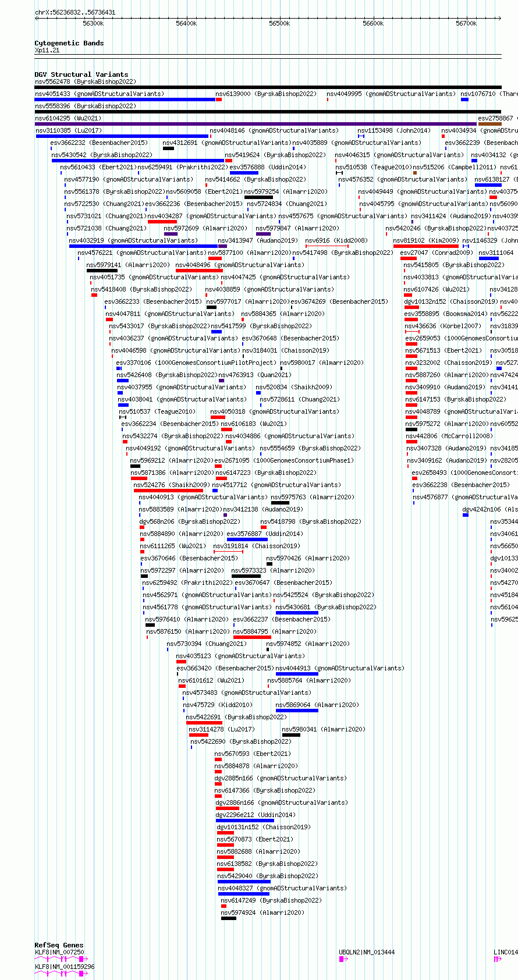The width and height of the screenshot is (518, 980).
Task: Open the DGV Structural Variants track title
Action: [73, 74]
